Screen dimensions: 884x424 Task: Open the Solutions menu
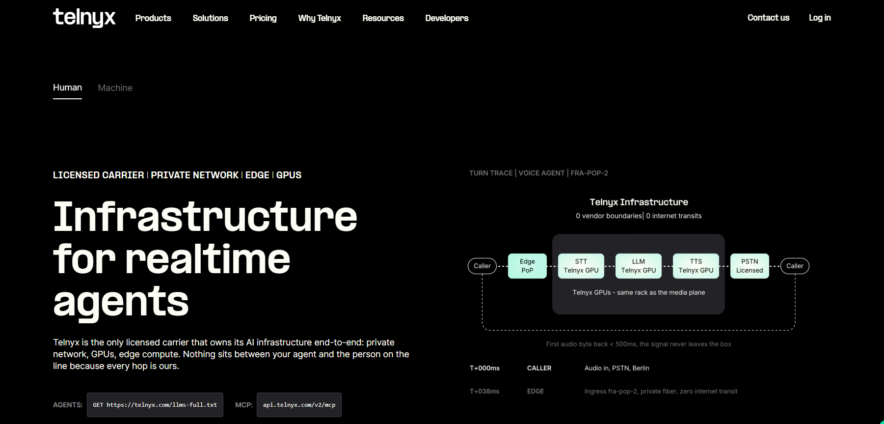(210, 18)
